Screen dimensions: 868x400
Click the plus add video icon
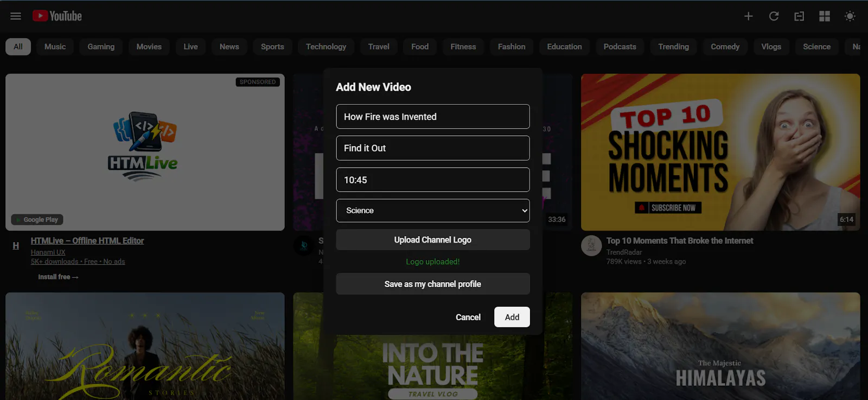[x=748, y=16]
